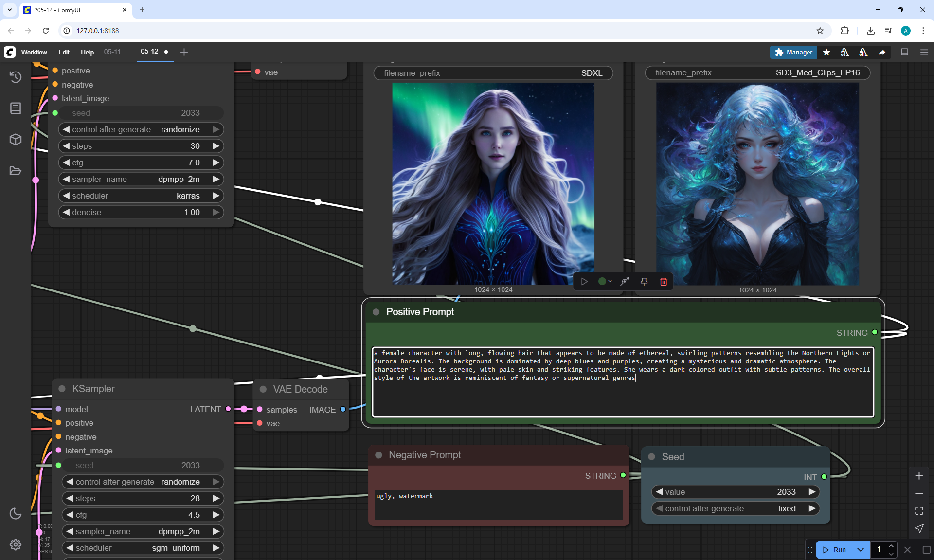Click the Manager button
Viewport: 934px width, 560px height.
tap(793, 52)
